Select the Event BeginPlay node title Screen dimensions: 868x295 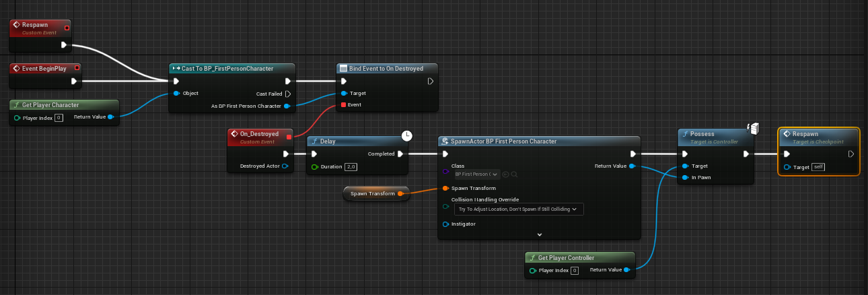(x=43, y=68)
